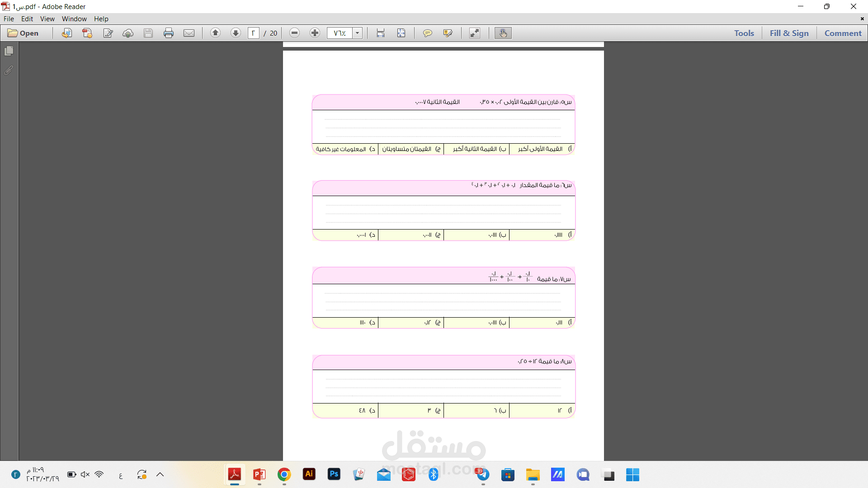Open the View menu

click(x=47, y=19)
